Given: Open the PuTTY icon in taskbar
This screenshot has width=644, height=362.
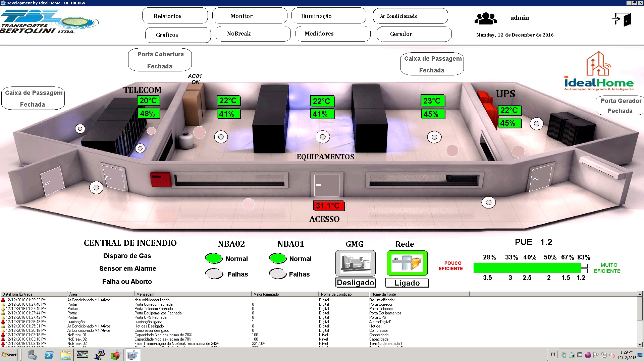Looking at the screenshot, I should pyautogui.click(x=99, y=355).
